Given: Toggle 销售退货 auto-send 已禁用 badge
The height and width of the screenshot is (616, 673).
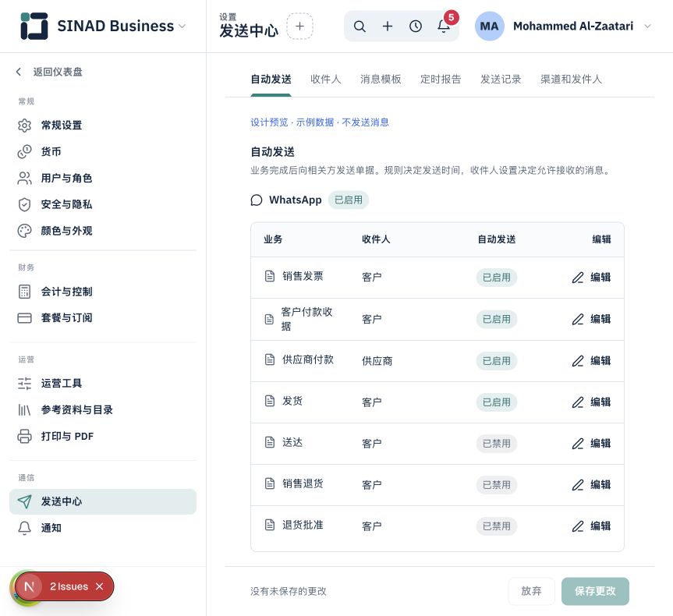Looking at the screenshot, I should tap(497, 485).
